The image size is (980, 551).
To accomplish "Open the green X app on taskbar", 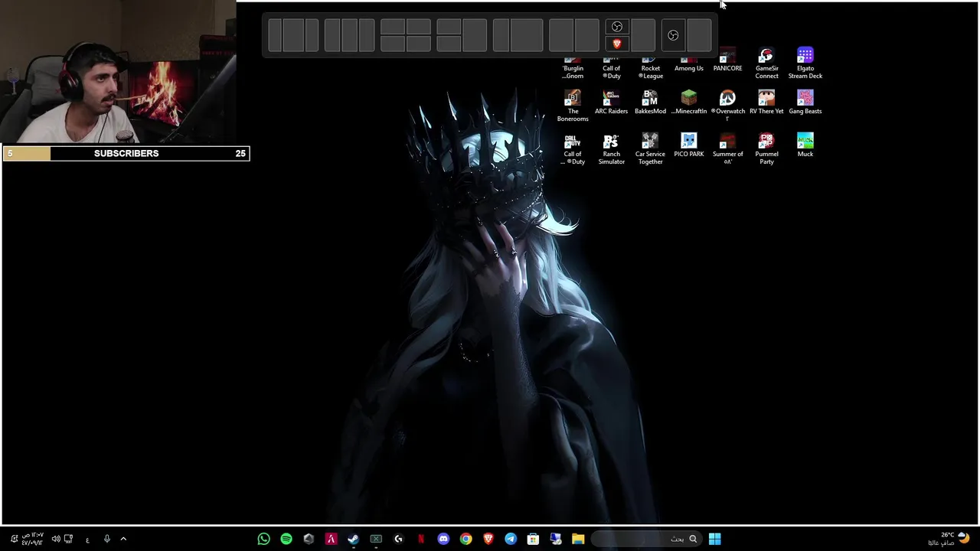I will (x=376, y=539).
